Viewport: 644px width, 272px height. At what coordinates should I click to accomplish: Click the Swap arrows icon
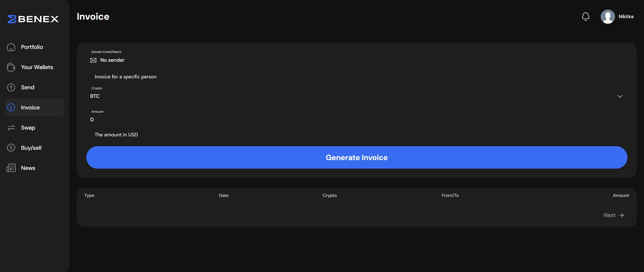tap(11, 128)
